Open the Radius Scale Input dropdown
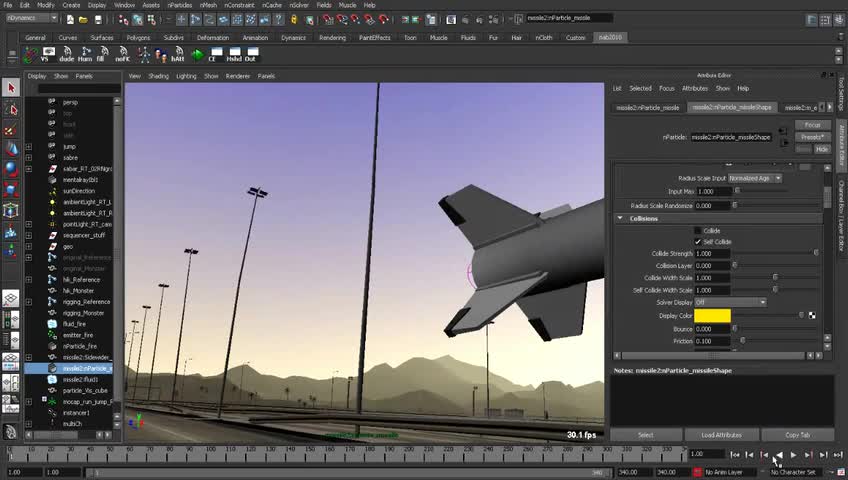Image resolution: width=848 pixels, height=480 pixels. pos(755,178)
